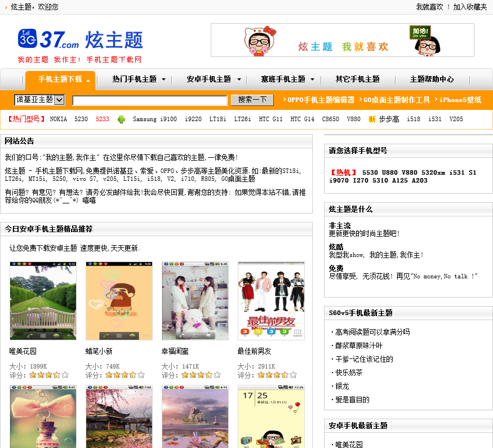The width and height of the screenshot is (493, 448).
Task: Open the GO桌面主题制作工具 link
Action: (x=397, y=100)
